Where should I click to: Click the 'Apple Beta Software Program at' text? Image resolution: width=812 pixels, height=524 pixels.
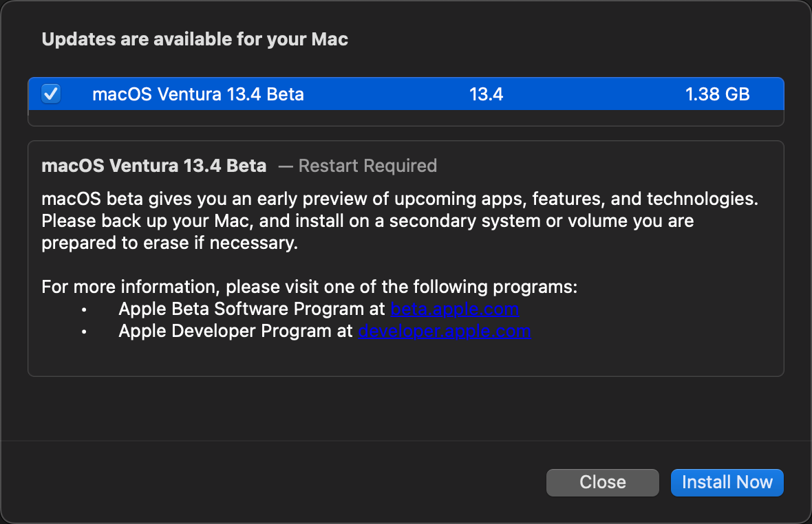click(252, 309)
